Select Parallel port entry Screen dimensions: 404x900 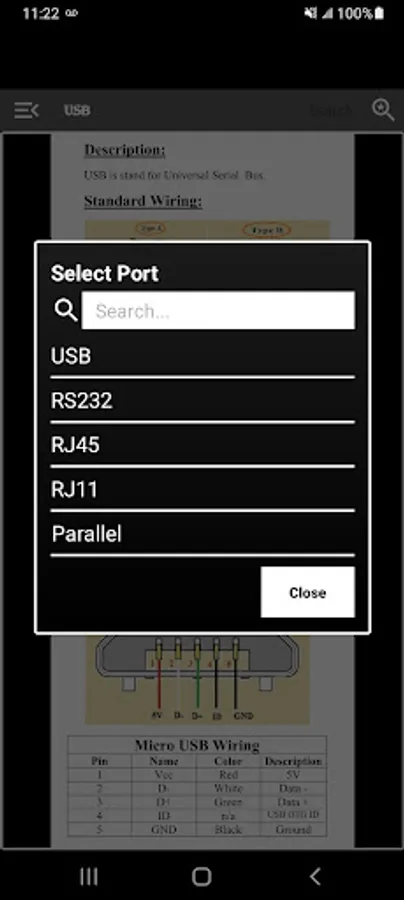(203, 534)
